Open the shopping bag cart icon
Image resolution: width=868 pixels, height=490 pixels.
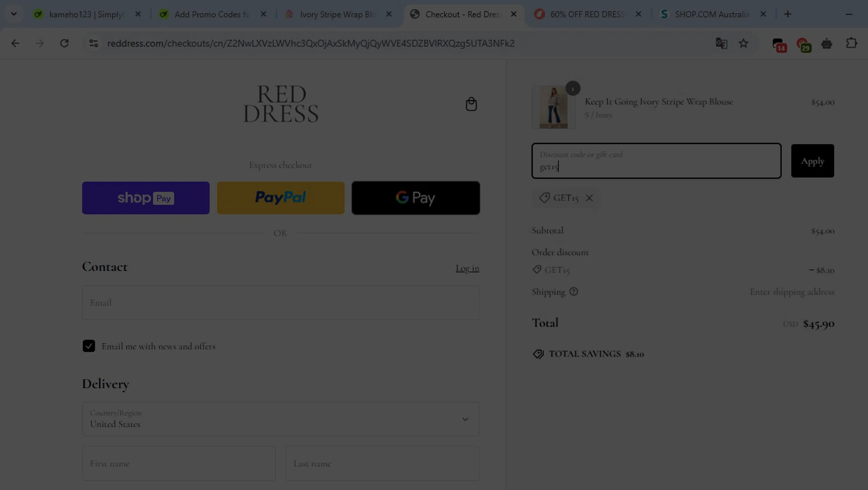pos(471,104)
